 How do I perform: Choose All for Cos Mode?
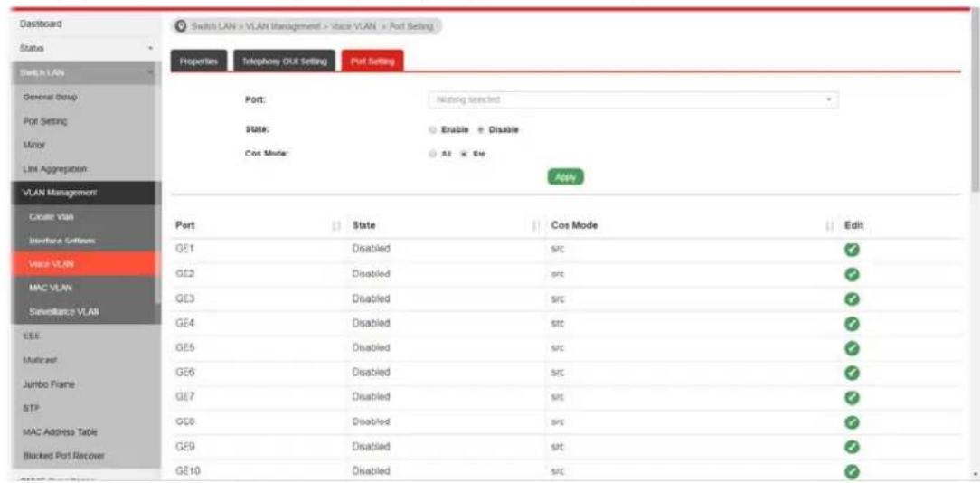432,154
